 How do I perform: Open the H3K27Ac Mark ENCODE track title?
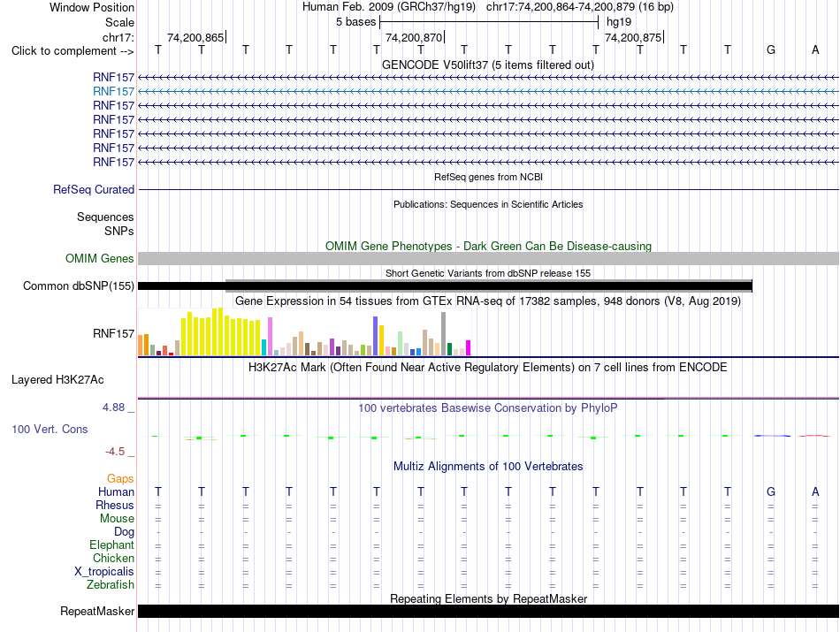pyautogui.click(x=488, y=368)
